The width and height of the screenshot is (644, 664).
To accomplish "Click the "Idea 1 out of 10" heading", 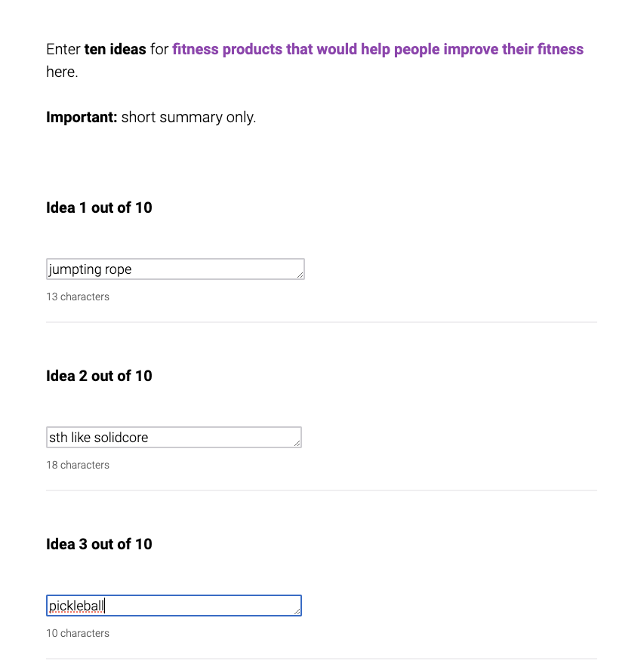I will pos(99,207).
